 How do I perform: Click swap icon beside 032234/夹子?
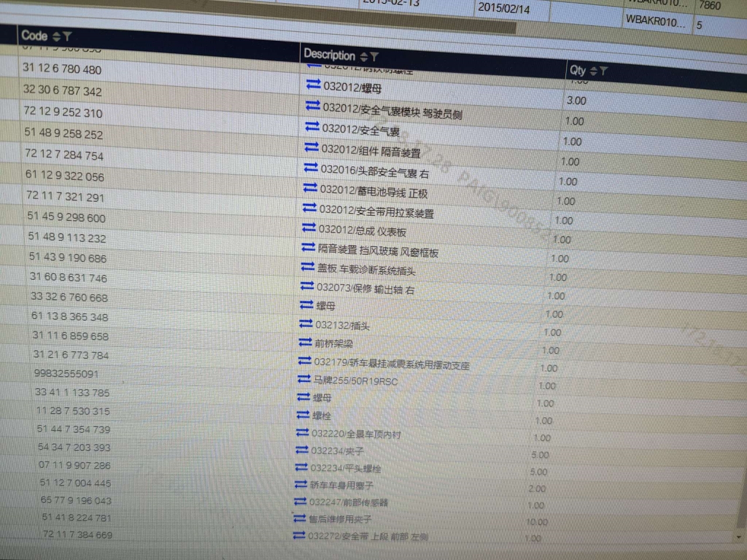[302, 450]
